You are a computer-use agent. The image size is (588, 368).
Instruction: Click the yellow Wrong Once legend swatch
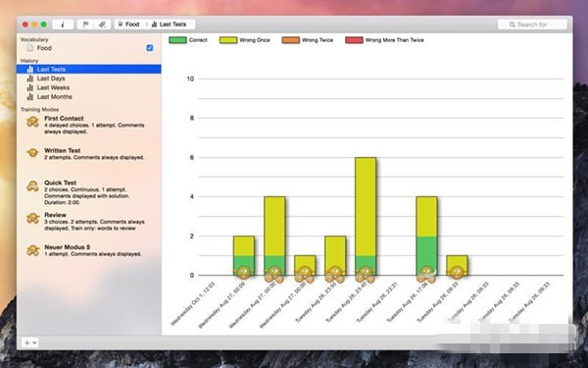pyautogui.click(x=228, y=40)
